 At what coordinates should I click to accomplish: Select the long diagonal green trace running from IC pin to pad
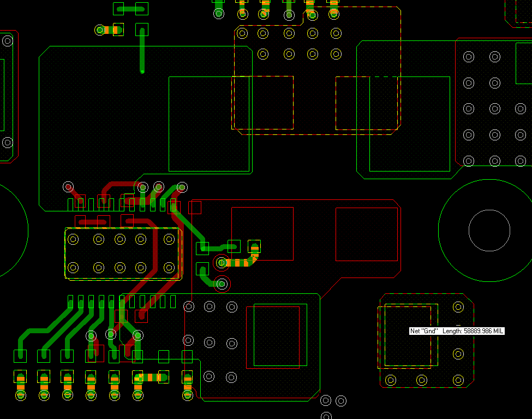189,225
